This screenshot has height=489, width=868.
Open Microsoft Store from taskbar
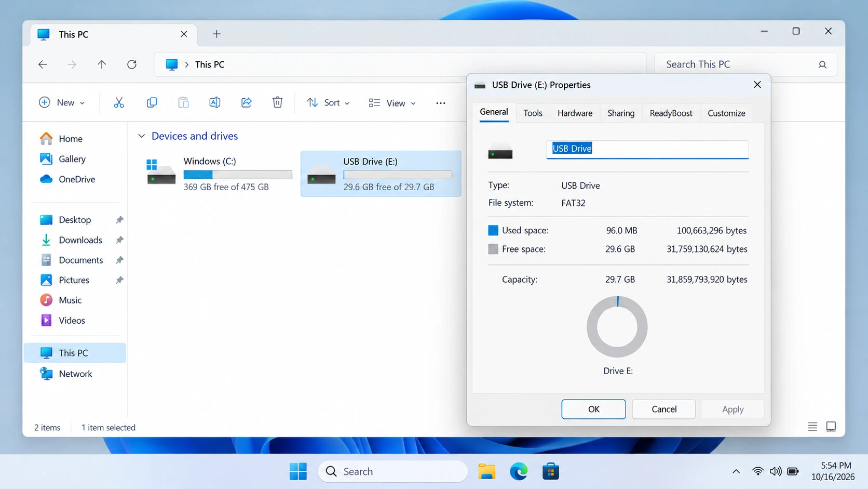click(551, 471)
